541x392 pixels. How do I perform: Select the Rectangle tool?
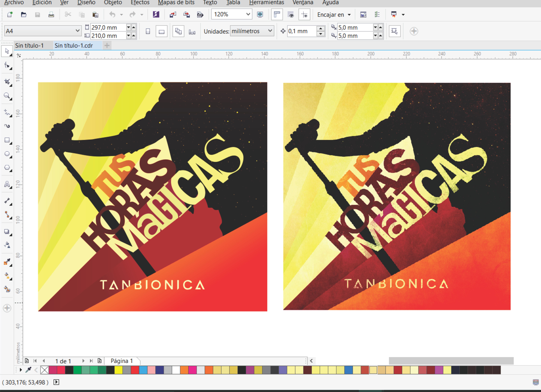[7, 140]
